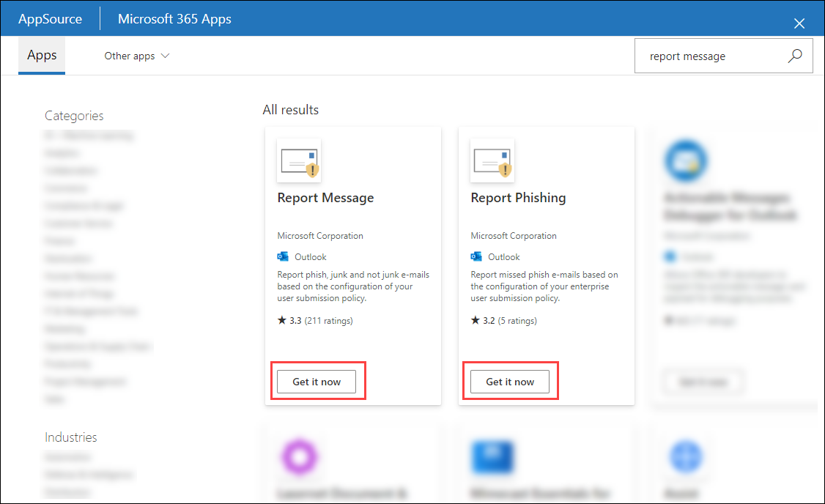Open the Report Message app icon
This screenshot has height=504, width=825.
click(x=299, y=160)
